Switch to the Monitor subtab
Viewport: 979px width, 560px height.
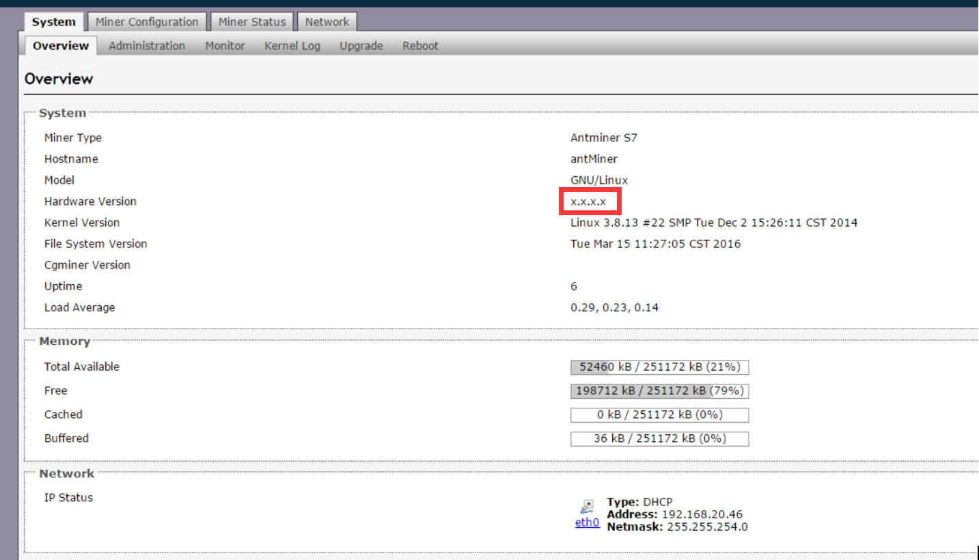225,46
